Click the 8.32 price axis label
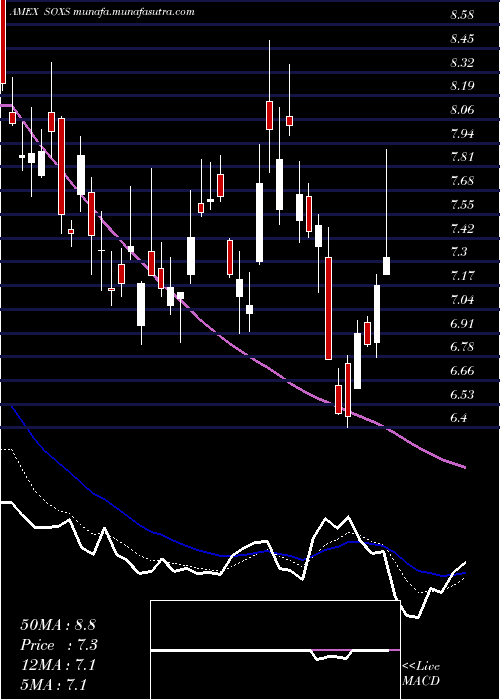Viewport: 500px width, 700px height. (462, 62)
